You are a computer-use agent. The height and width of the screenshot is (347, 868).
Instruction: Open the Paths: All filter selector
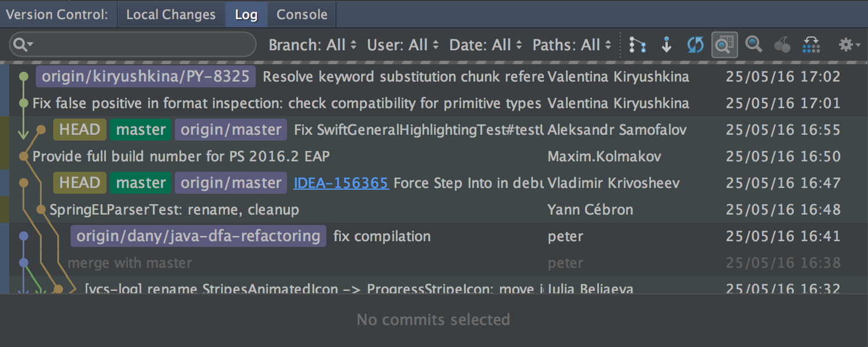pos(572,45)
